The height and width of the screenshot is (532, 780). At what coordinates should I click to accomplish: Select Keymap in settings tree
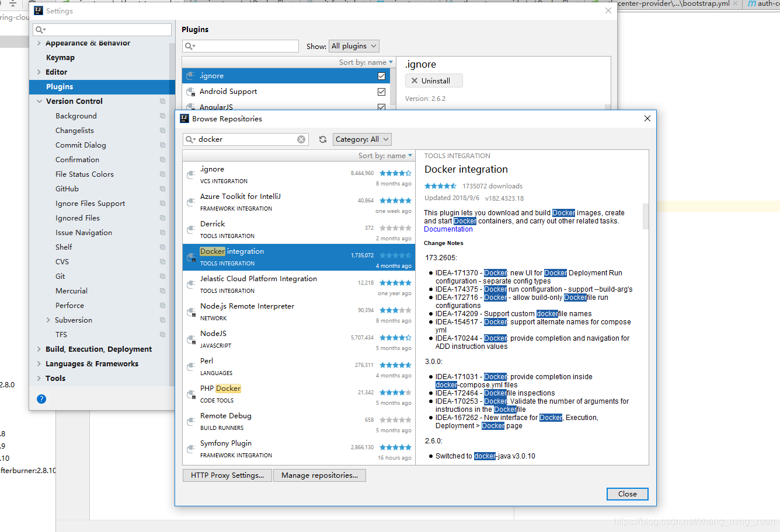click(x=60, y=58)
